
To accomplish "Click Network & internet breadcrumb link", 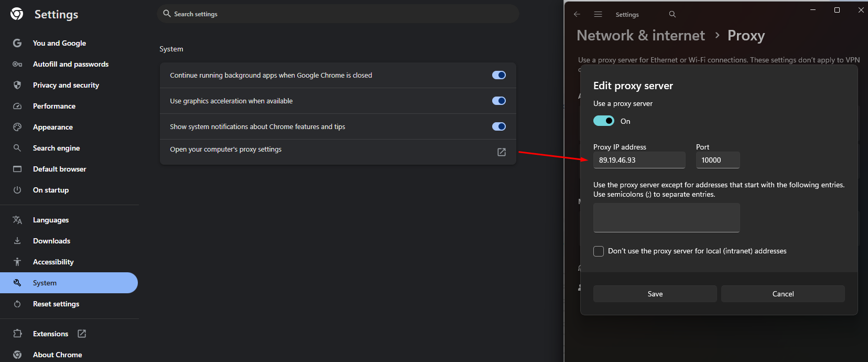I will pos(641,35).
